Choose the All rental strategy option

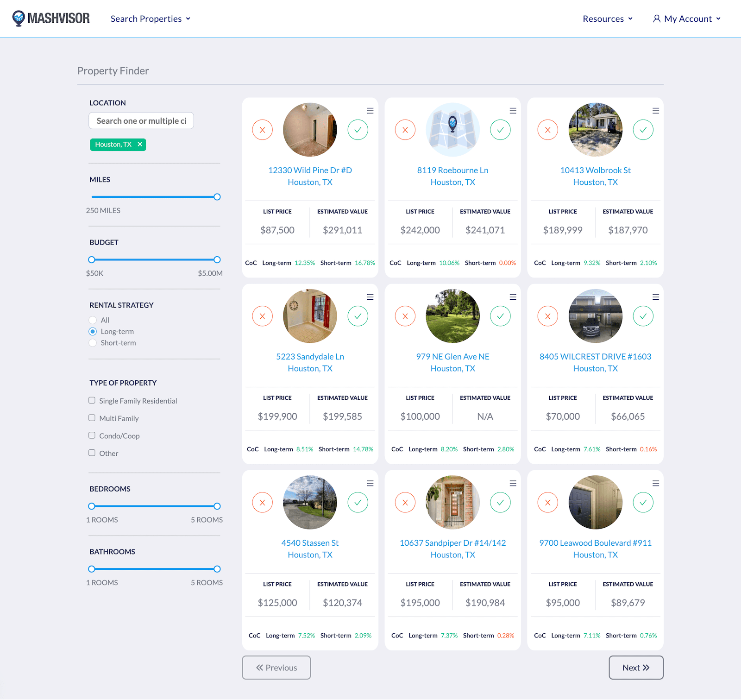point(93,320)
